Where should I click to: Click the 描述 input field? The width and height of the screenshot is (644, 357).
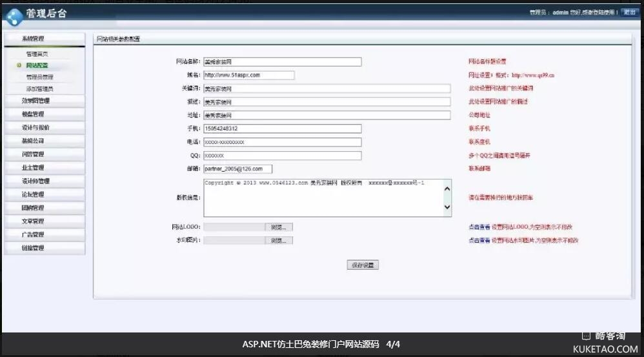(x=327, y=102)
